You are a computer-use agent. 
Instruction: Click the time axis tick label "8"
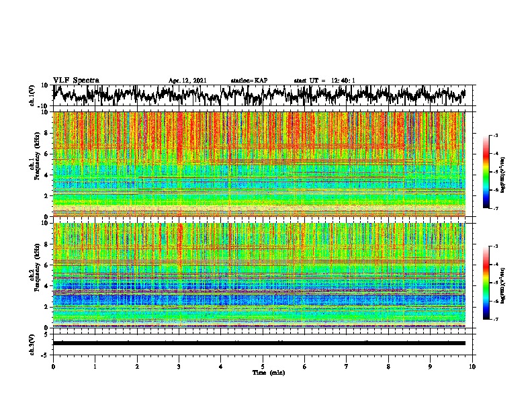point(388,367)
